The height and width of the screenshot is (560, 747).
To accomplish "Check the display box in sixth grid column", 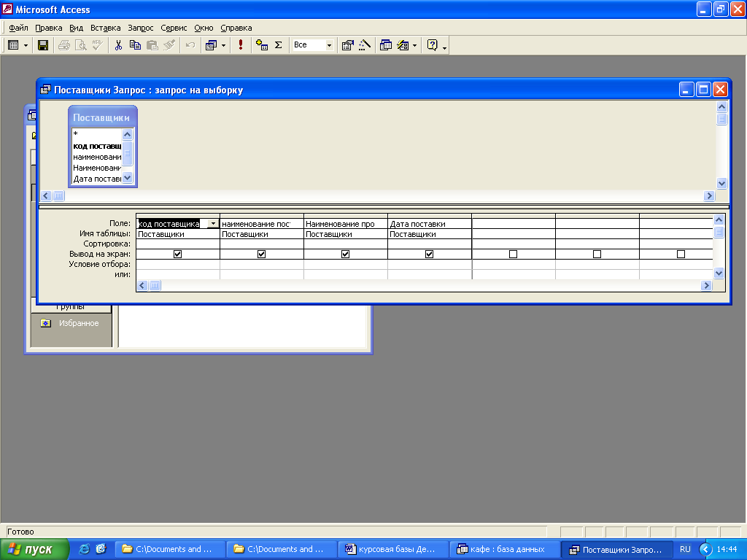I will pos(597,254).
